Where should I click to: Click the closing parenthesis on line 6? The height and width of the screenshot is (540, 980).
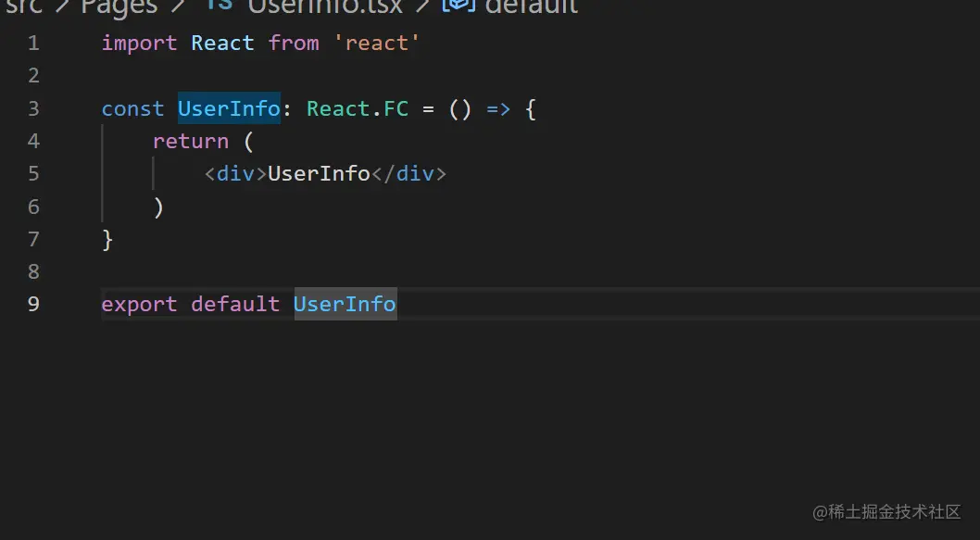pos(158,207)
